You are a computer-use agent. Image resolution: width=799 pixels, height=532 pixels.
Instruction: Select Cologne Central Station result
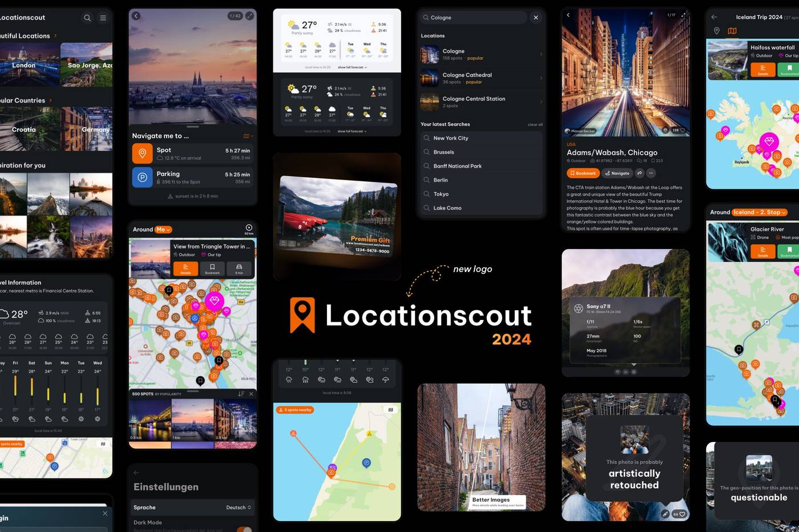482,102
